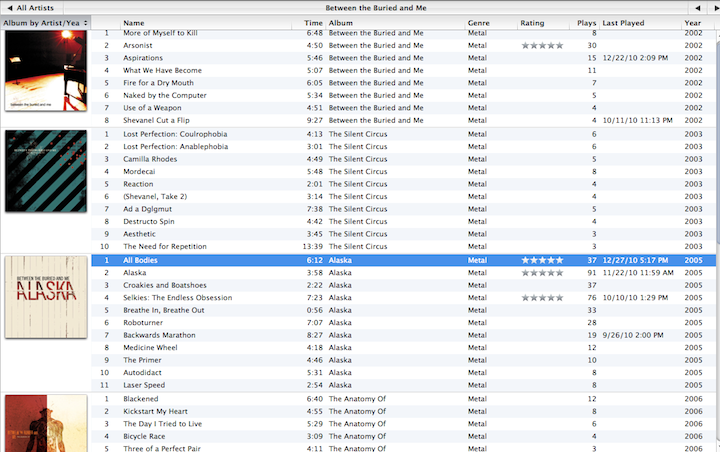Select the track Backwards Marathon
The width and height of the screenshot is (720, 452).
pos(159,335)
